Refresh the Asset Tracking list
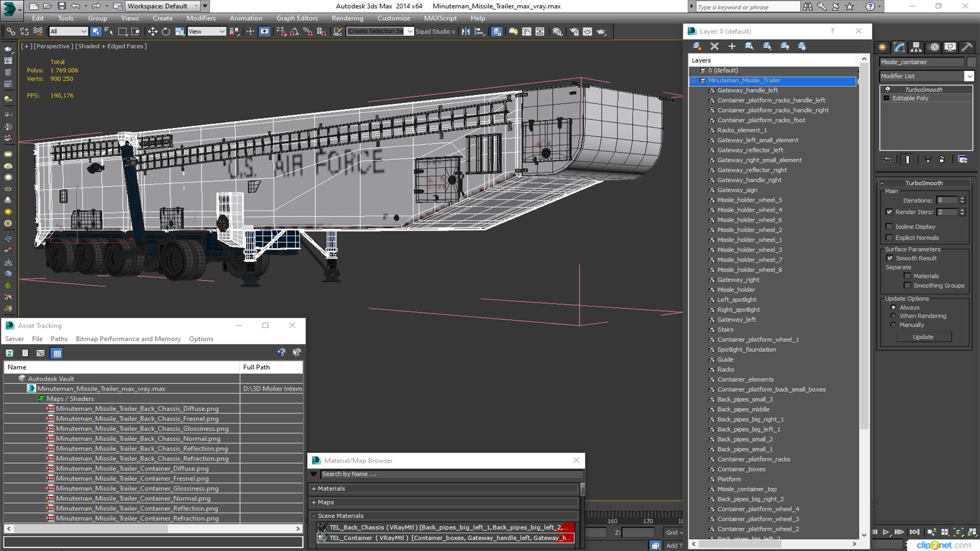This screenshot has width=980, height=551. pos(9,353)
